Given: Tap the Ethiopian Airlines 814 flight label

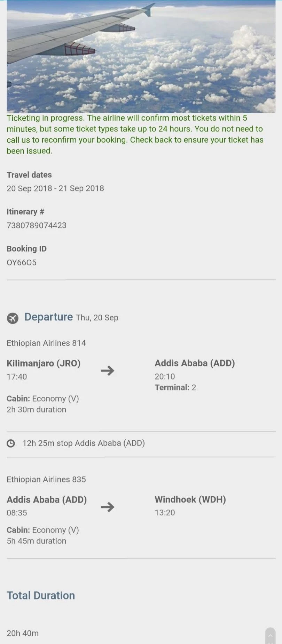Looking at the screenshot, I should pyautogui.click(x=46, y=343).
